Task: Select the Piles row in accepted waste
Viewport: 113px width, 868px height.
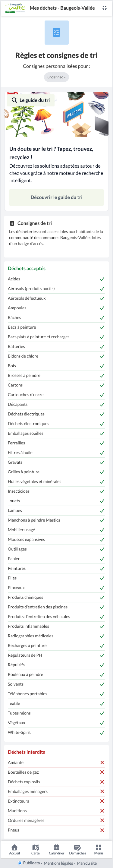Action: click(x=57, y=578)
